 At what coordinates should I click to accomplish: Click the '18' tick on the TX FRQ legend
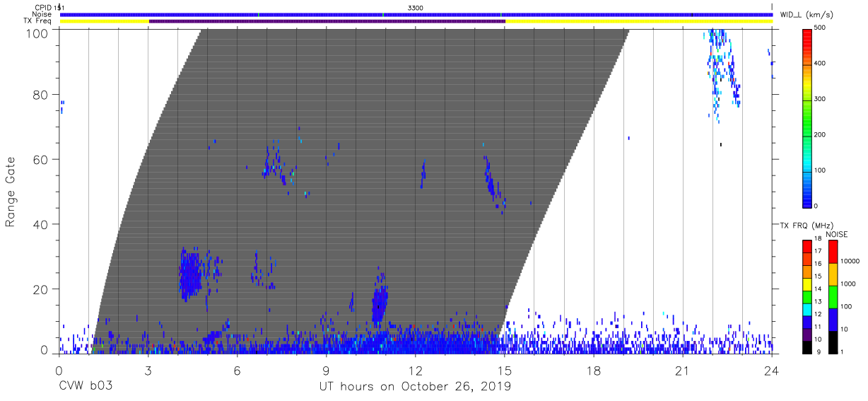pos(818,239)
